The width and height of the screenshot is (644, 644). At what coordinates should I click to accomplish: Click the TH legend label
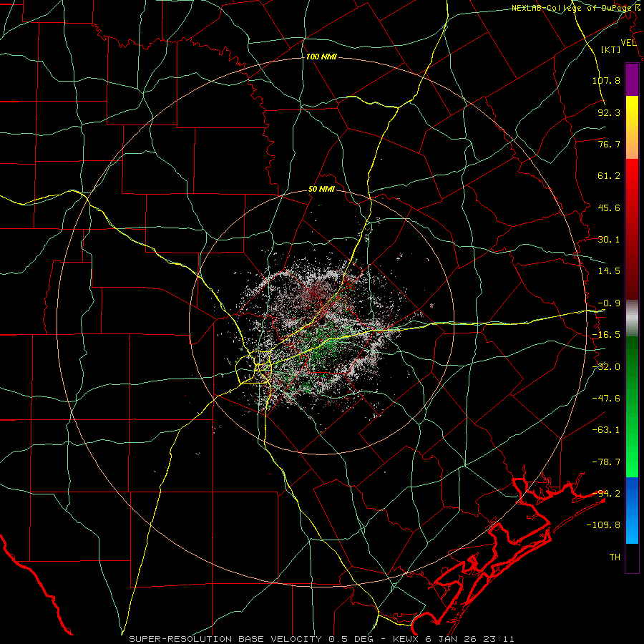615,557
